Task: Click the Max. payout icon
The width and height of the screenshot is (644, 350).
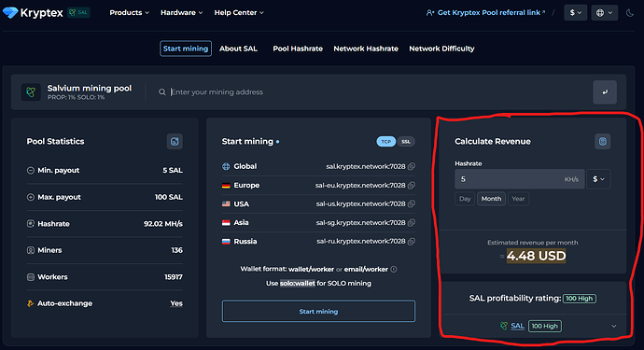Action: 31,197
